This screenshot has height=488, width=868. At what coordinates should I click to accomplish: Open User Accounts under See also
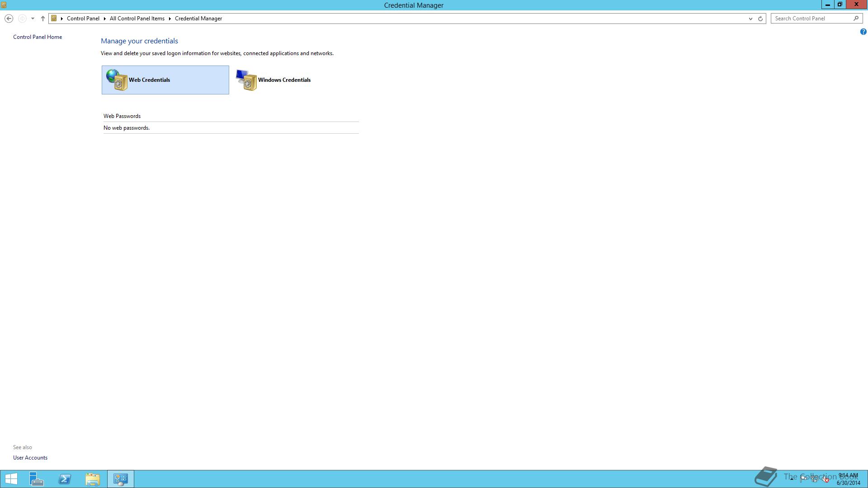tap(30, 458)
